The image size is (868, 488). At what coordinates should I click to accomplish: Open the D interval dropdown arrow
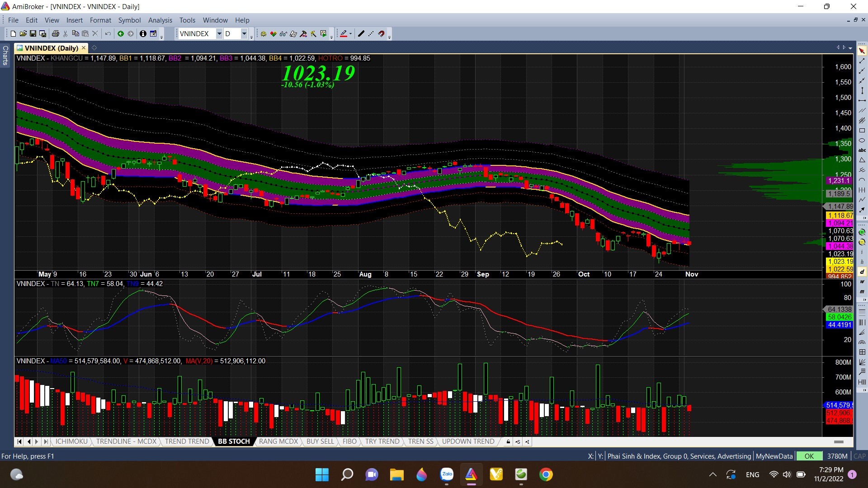[x=244, y=33]
